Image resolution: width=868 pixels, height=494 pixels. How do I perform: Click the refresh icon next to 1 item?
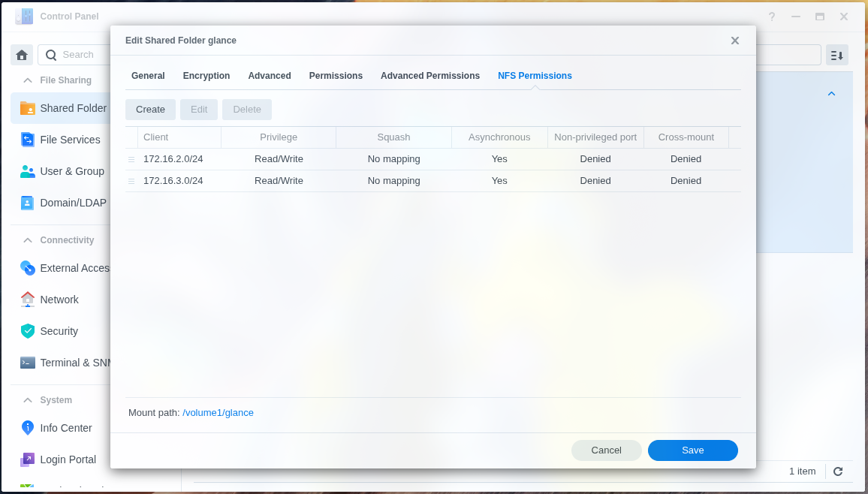pyautogui.click(x=837, y=471)
